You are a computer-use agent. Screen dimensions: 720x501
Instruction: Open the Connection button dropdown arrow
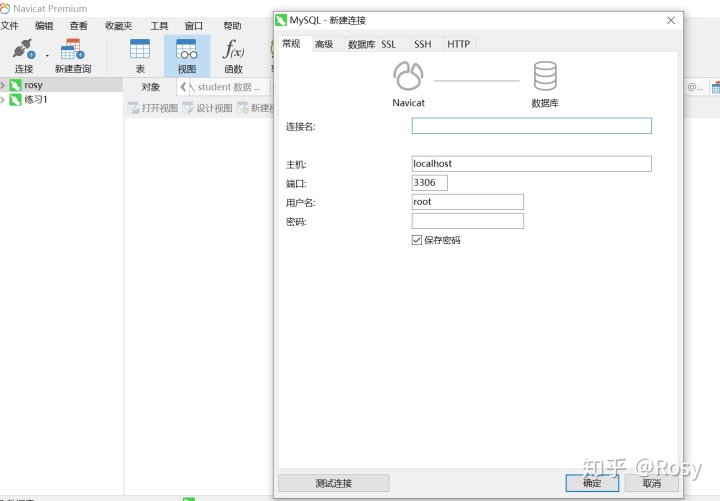(x=47, y=56)
